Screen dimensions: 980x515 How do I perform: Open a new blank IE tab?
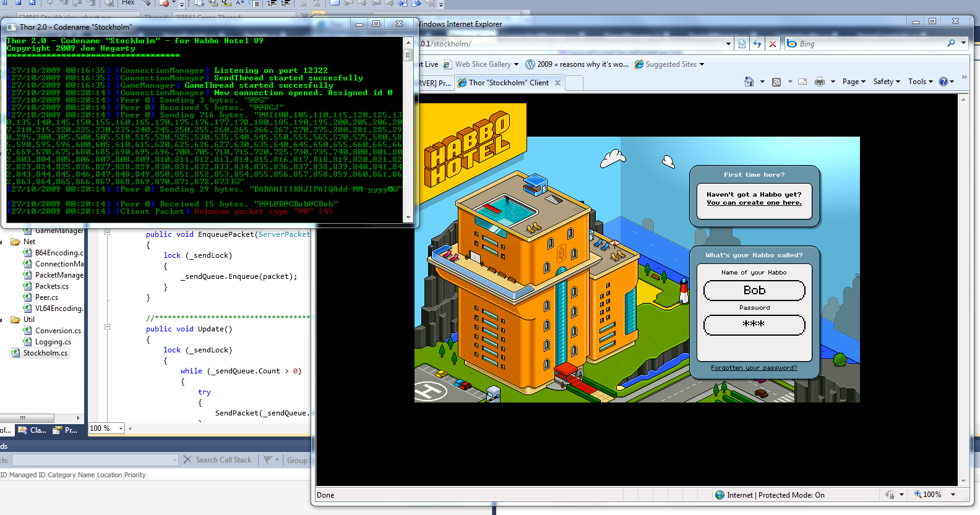click(574, 83)
